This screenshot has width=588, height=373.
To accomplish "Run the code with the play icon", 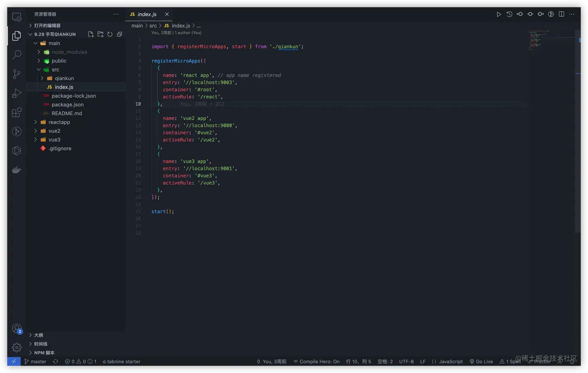I will pos(499,14).
